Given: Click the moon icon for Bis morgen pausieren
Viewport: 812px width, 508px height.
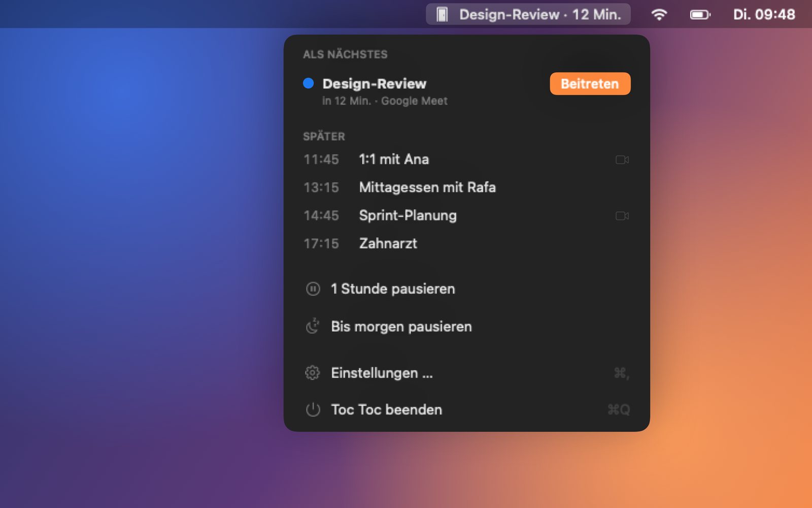Looking at the screenshot, I should [313, 326].
